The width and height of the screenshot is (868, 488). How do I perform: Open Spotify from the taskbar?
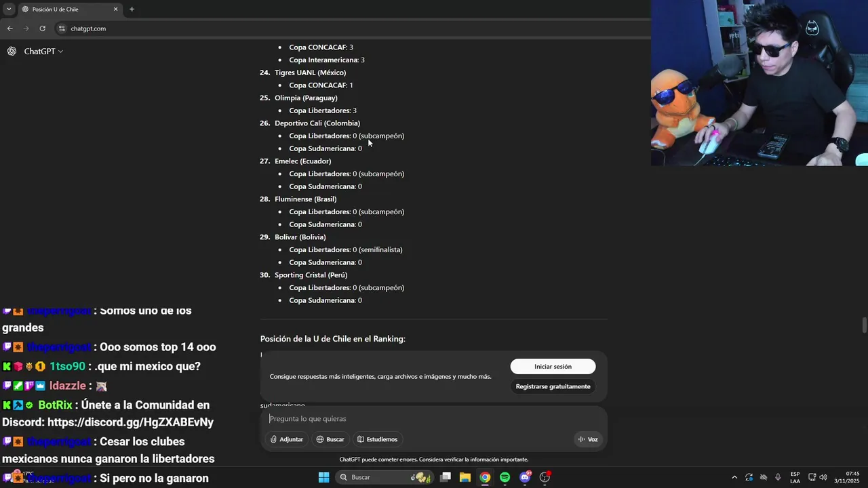[505, 477]
